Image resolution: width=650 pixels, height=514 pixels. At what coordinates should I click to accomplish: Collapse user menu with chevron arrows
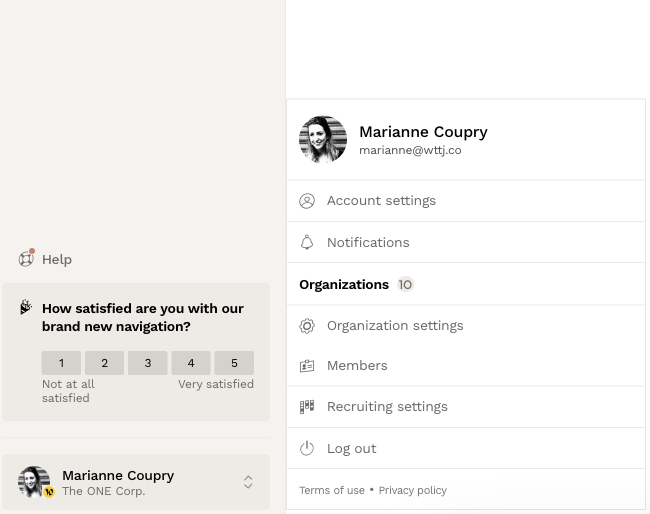(248, 482)
